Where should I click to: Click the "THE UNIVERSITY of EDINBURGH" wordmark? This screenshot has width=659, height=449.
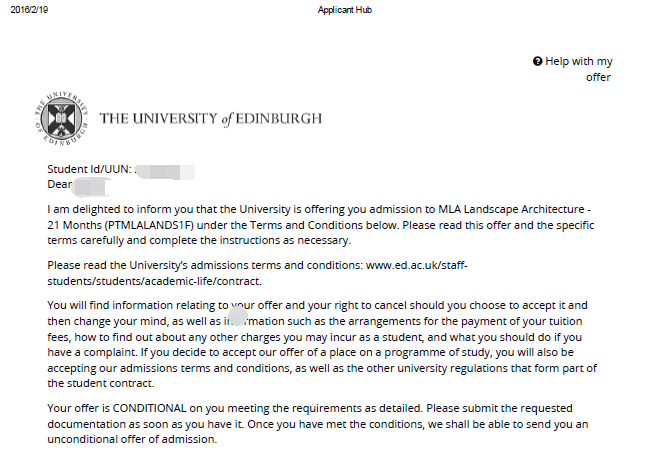tap(211, 119)
